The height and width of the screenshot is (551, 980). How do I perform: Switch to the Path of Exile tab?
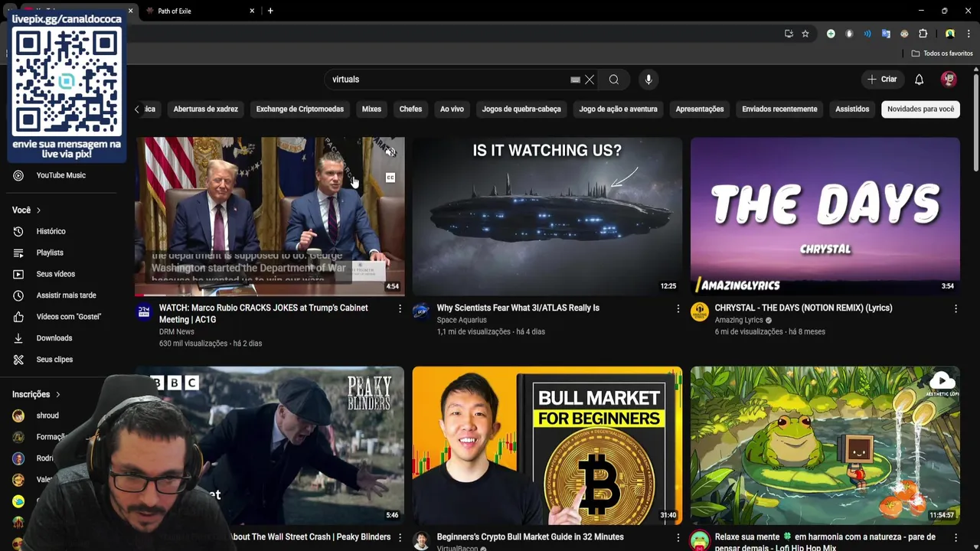tap(199, 11)
